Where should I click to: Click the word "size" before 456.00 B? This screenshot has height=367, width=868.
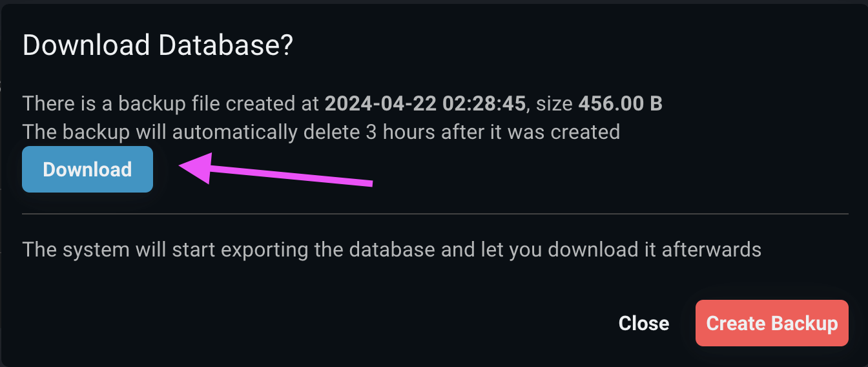tap(557, 103)
